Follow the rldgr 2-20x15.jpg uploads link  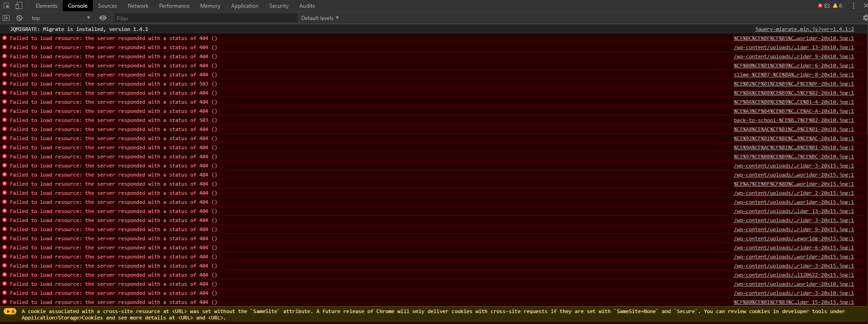(x=794, y=193)
